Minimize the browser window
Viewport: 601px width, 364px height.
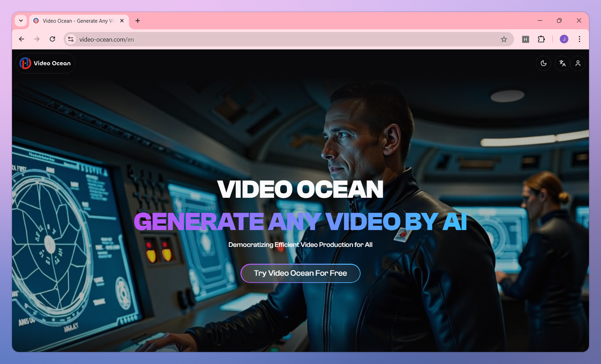click(540, 21)
